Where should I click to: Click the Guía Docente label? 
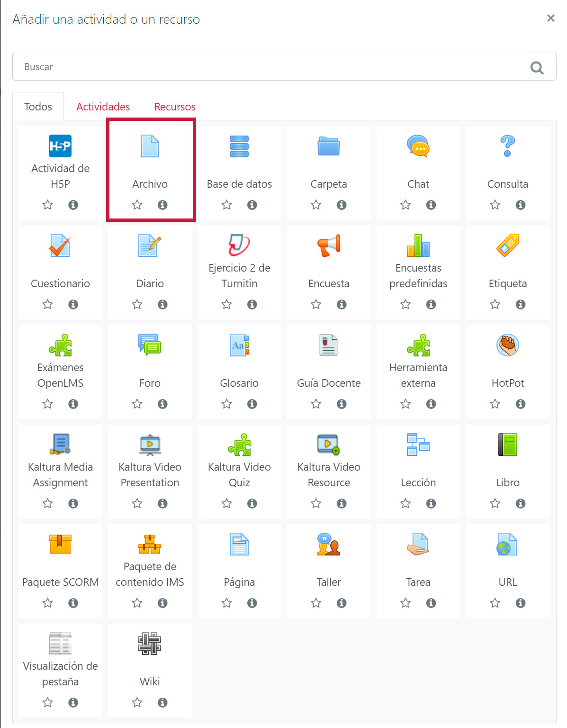(329, 383)
